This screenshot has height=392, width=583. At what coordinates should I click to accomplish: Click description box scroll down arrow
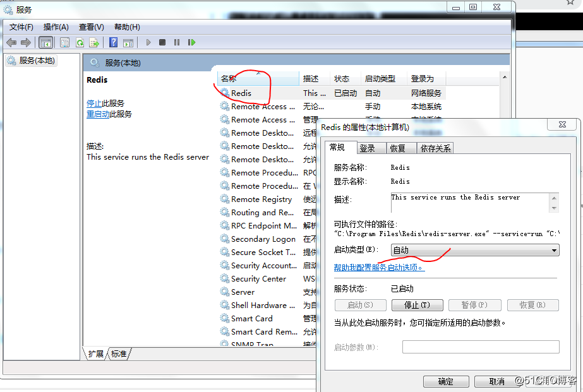tap(554, 208)
